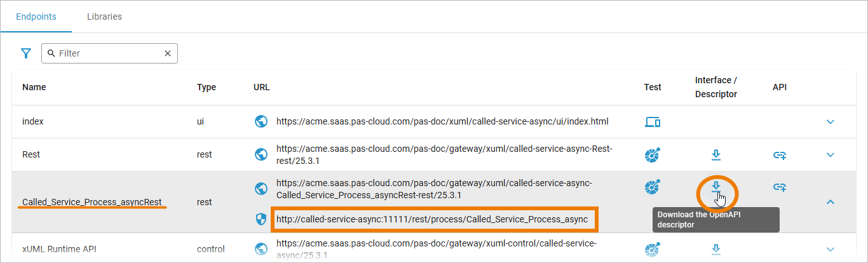
Task: Click the filter funnel icon
Action: (x=26, y=53)
